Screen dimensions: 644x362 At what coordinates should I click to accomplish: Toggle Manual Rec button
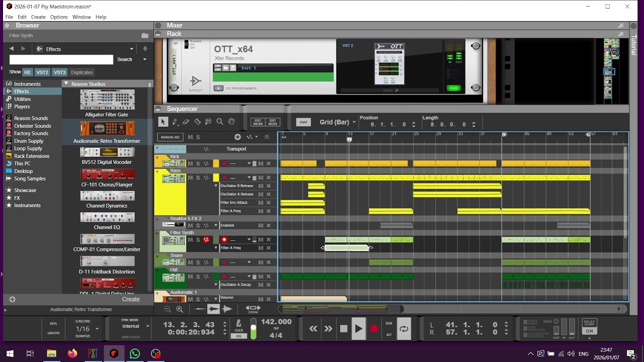[x=170, y=137]
